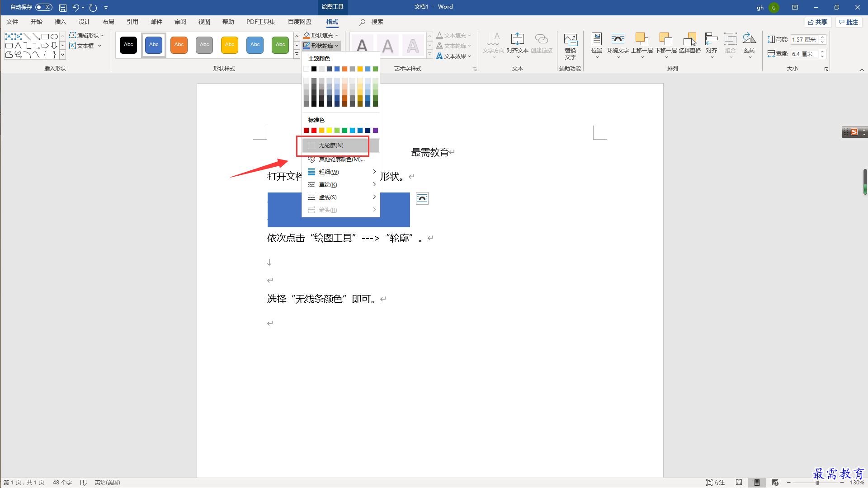The height and width of the screenshot is (488, 868).
Task: Click the proofing status bar icon
Action: tap(83, 483)
